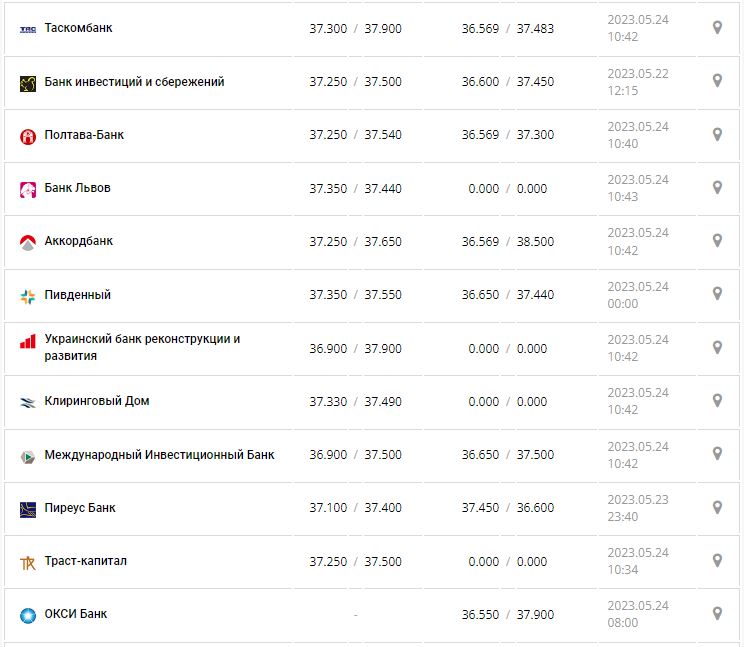744x647 pixels.
Task: Click the Пиреус Банк update date 2023.05.23
Action: [x=637, y=500]
